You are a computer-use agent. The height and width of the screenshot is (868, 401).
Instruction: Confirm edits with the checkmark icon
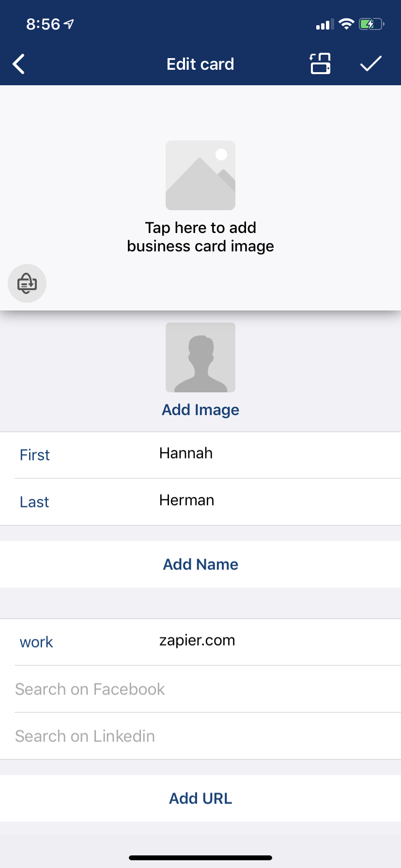click(371, 64)
